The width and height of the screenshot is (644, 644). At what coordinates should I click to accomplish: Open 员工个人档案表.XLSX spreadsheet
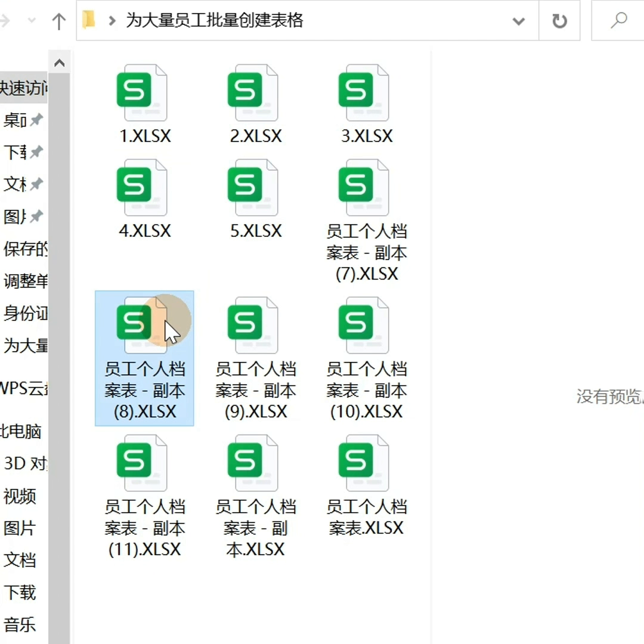(x=364, y=462)
